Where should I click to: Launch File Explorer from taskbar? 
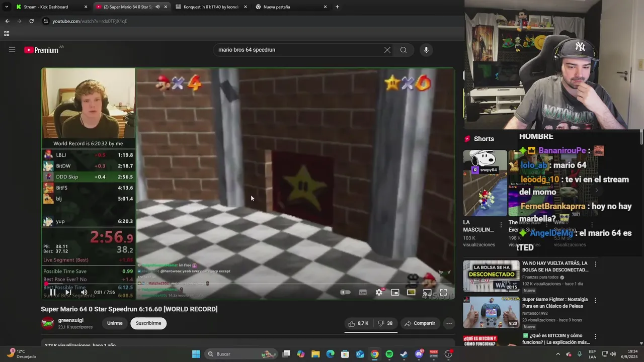315,354
